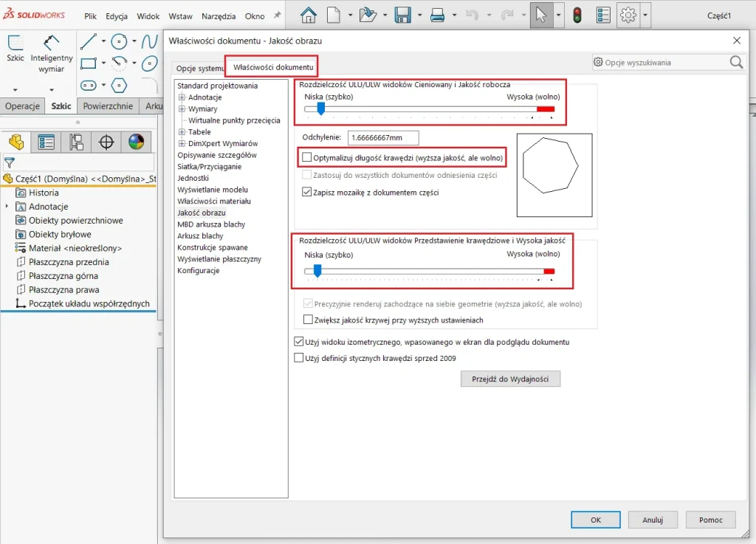756x544 pixels.
Task: Check Użyj definicji stycznych krawędzi sprzed 2009
Action: [x=298, y=357]
